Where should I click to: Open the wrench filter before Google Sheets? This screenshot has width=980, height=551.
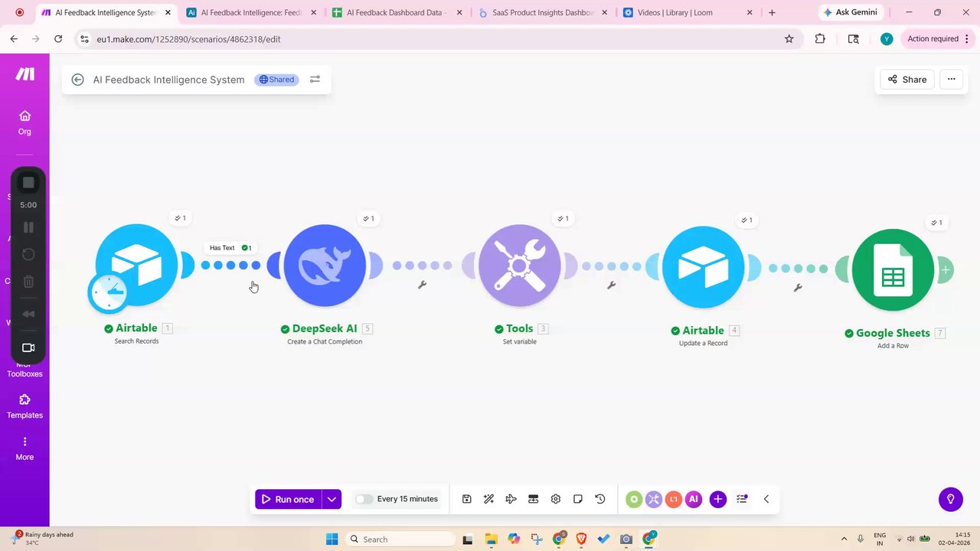798,288
